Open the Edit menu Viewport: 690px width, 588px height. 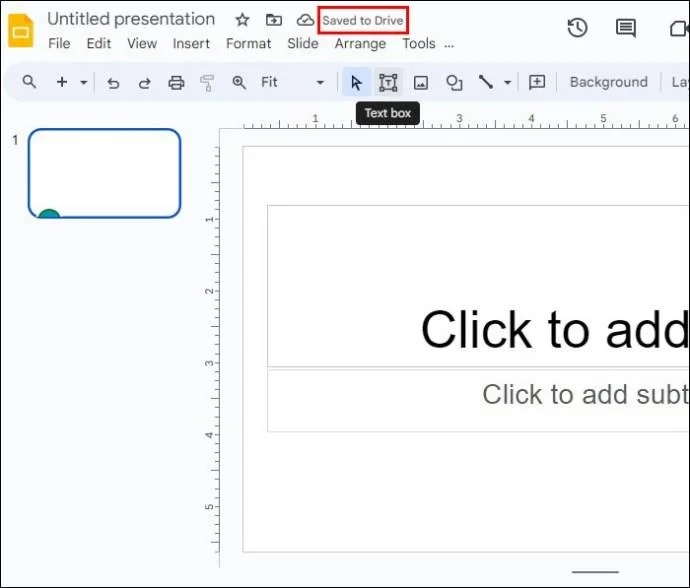tap(99, 44)
